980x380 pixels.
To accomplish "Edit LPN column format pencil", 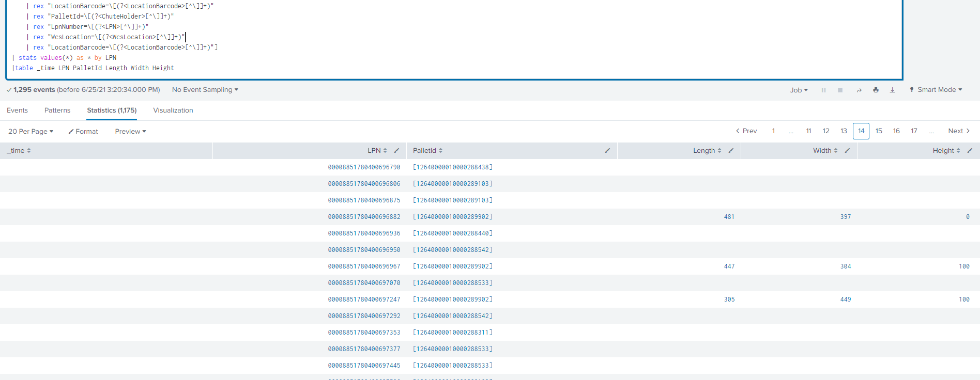I will [x=396, y=151].
